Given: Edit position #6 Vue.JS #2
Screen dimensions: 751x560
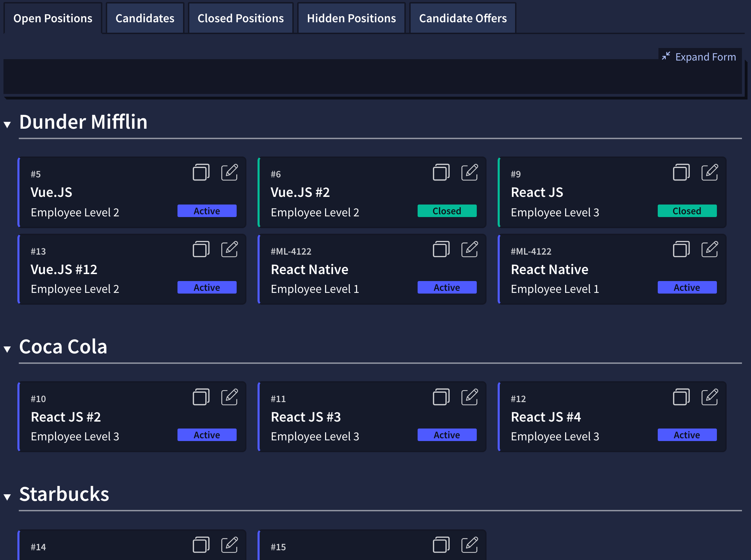Looking at the screenshot, I should click(470, 172).
